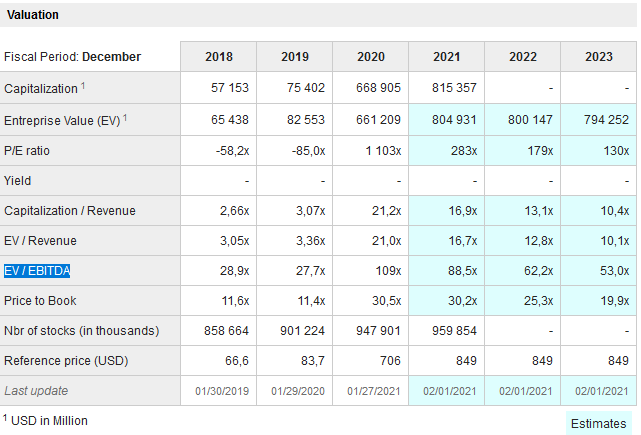
Task: Select the 2023 column header
Action: point(598,57)
